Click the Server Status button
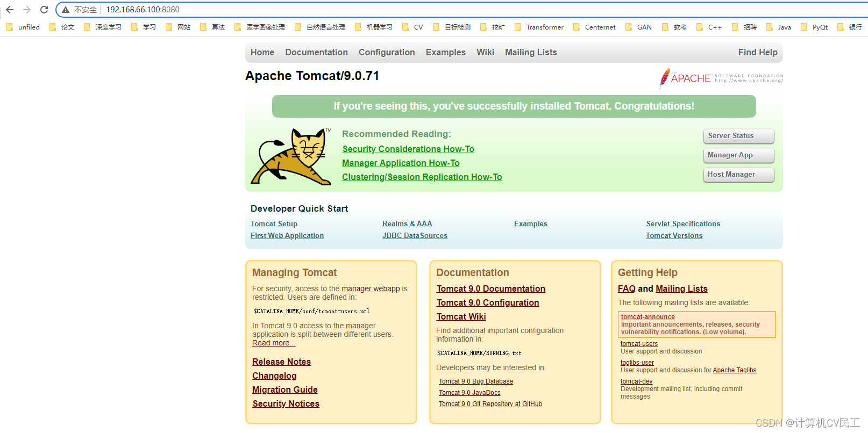This screenshot has width=868, height=433. tap(738, 136)
